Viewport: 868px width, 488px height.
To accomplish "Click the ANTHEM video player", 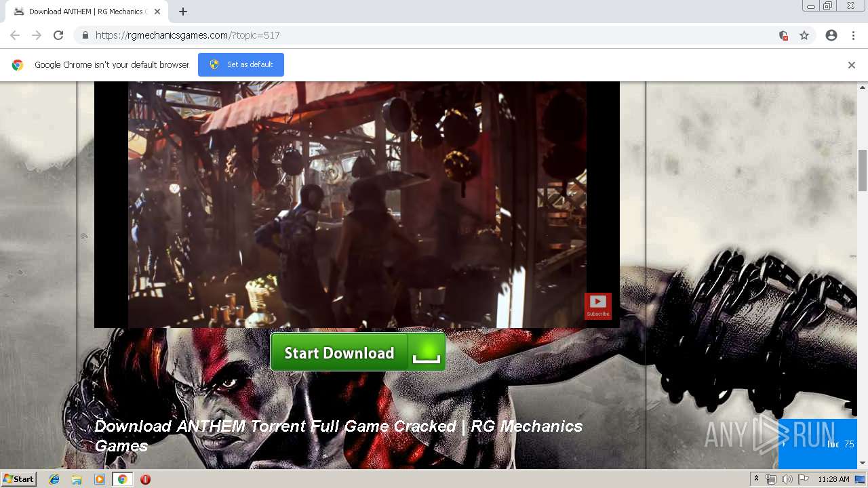I will [x=357, y=205].
